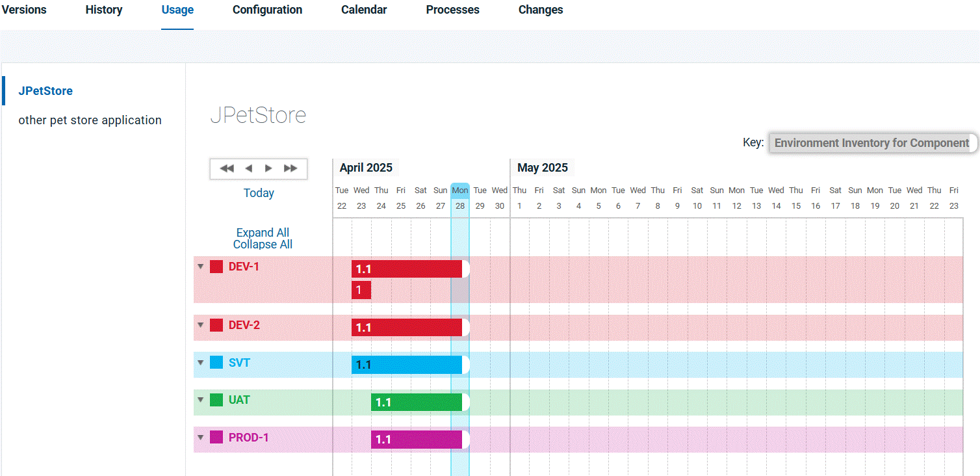The image size is (980, 476).
Task: Step forward with the right arrow
Action: coord(268,168)
